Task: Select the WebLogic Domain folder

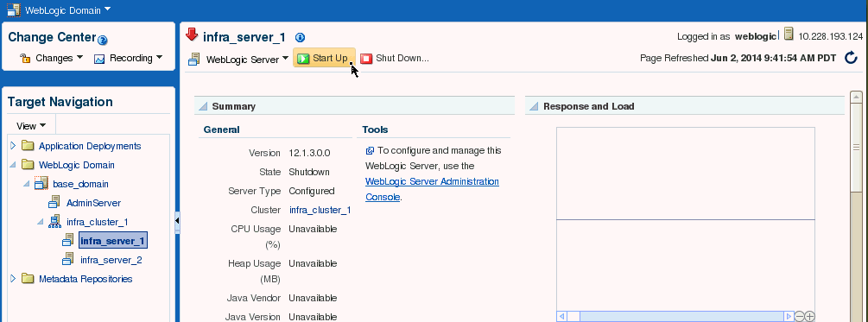Action: click(x=77, y=165)
